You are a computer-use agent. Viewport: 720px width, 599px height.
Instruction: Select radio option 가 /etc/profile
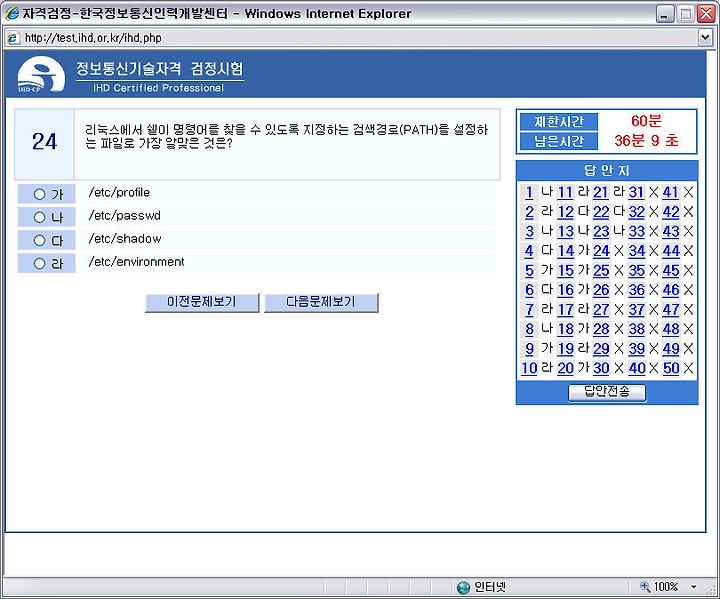pos(39,194)
